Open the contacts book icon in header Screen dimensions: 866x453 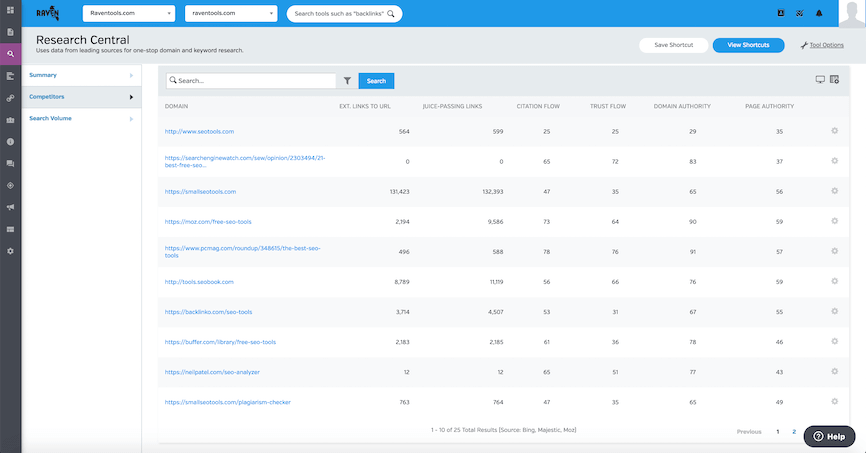(x=781, y=13)
